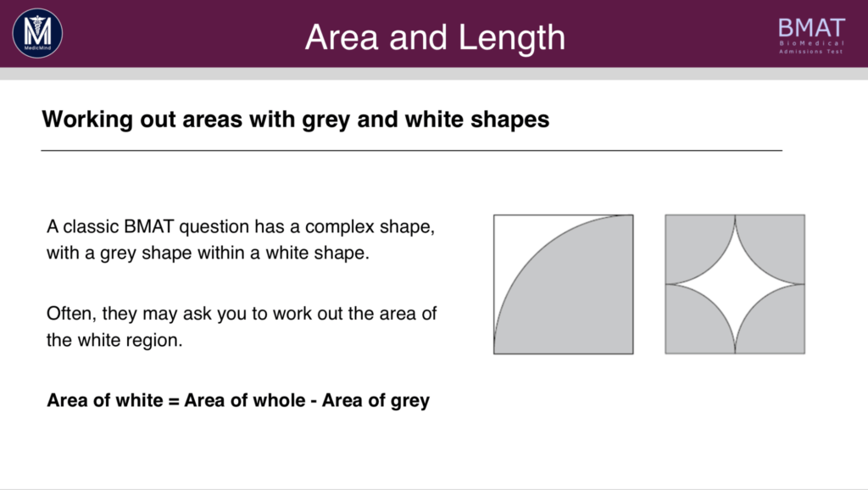Click the 'Area of white' formula text

[238, 400]
